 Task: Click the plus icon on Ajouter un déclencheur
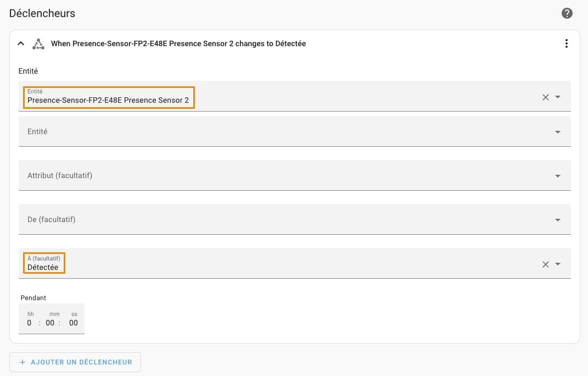(23, 362)
